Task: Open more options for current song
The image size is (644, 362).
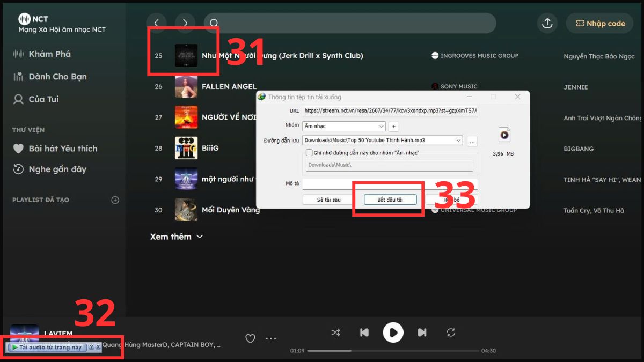Action: (x=271, y=338)
